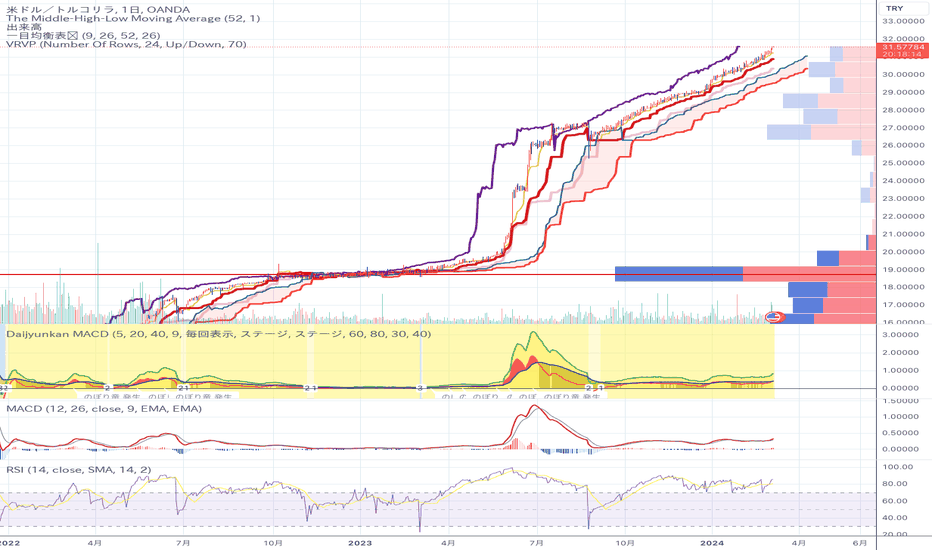Click the current price label 31.57784
Viewport: 932px width, 550px height.
[902, 47]
